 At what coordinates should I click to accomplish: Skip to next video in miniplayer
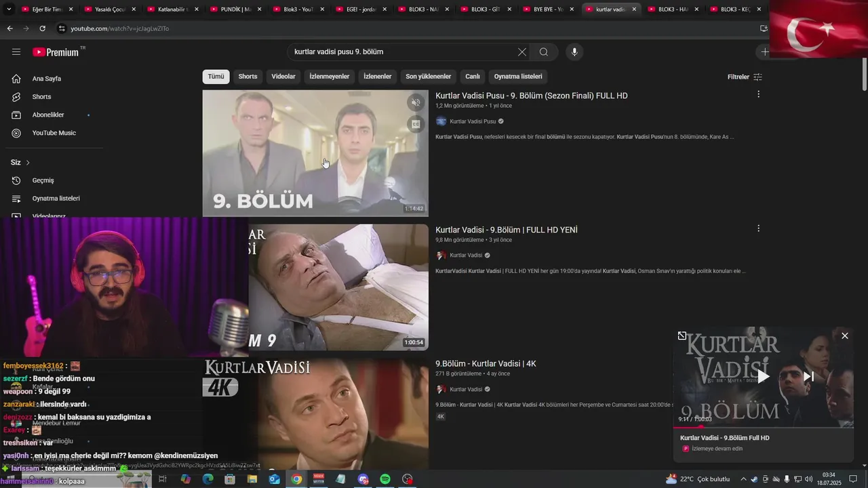pos(808,377)
